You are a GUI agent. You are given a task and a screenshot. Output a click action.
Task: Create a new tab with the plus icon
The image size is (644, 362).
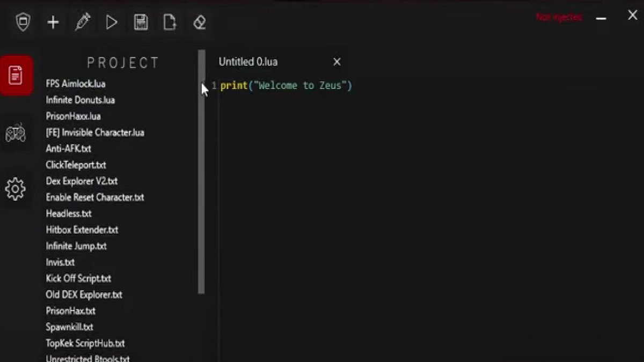pos(53,22)
